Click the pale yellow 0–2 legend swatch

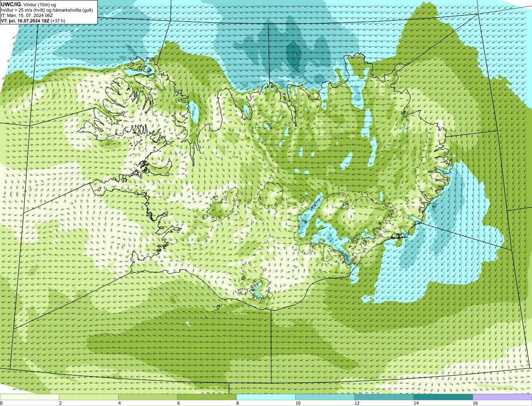(x=30, y=397)
